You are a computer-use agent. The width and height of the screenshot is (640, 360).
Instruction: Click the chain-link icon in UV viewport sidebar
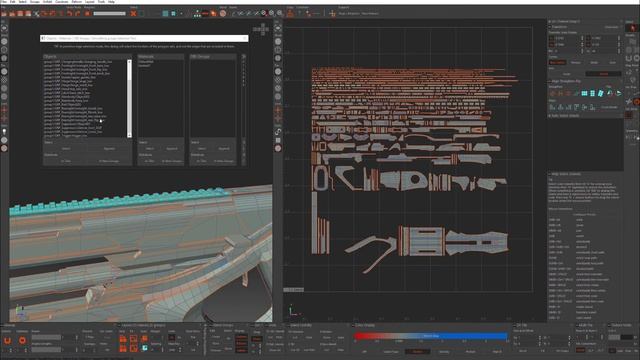click(278, 132)
